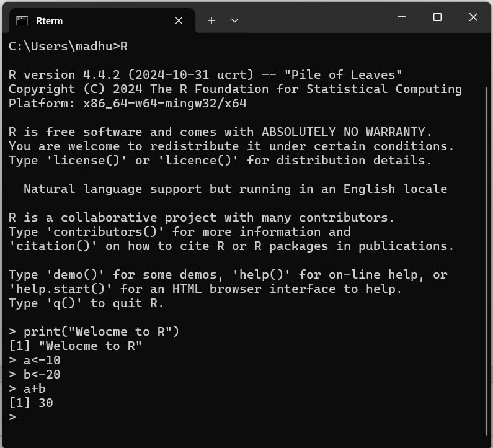Click the empty title bar area
493x448 pixels.
click(x=310, y=19)
